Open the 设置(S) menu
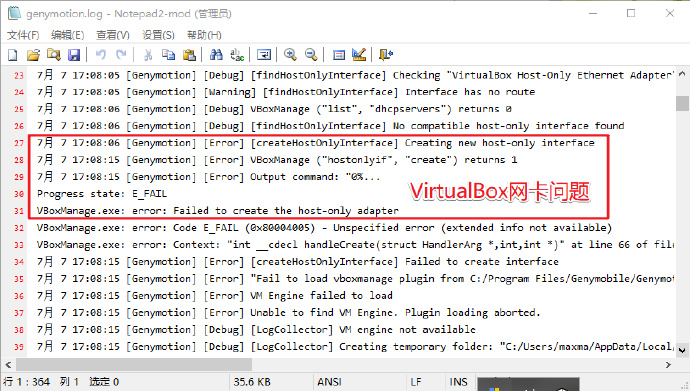 [x=158, y=35]
